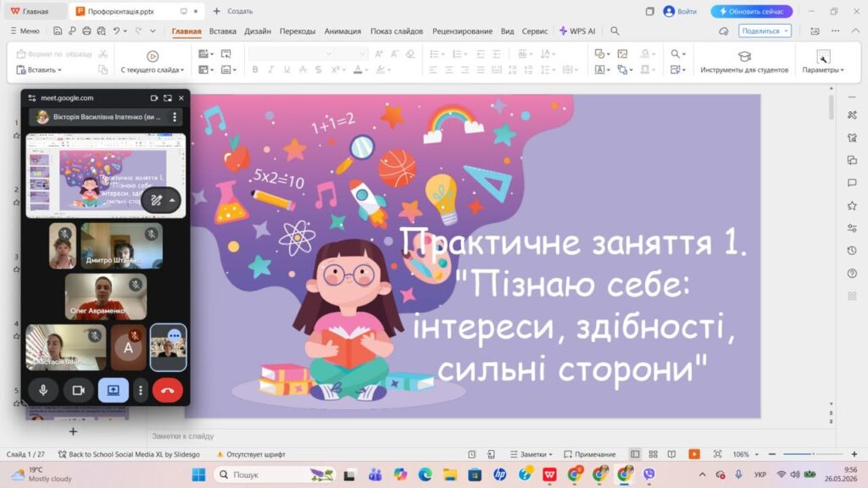Click WPS AI button

(576, 31)
